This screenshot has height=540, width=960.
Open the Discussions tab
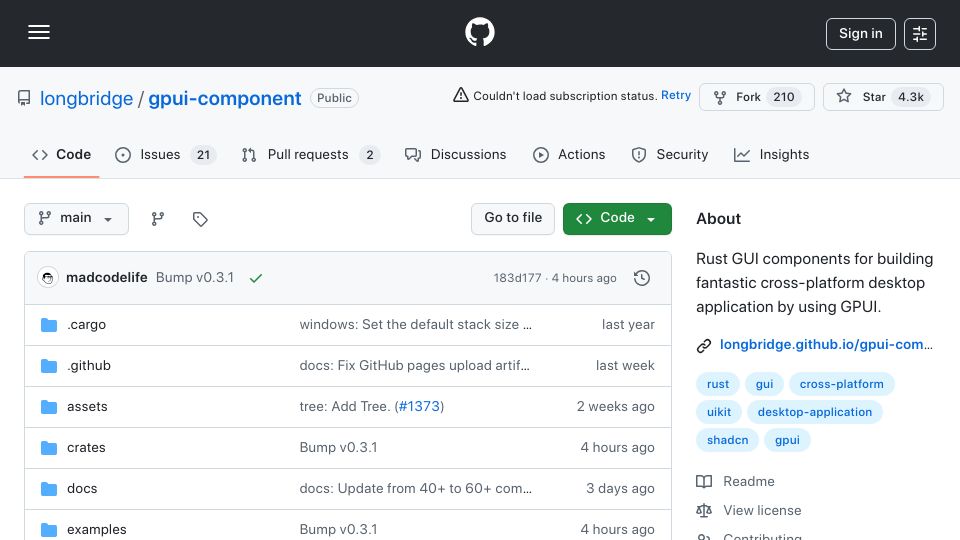tap(456, 155)
